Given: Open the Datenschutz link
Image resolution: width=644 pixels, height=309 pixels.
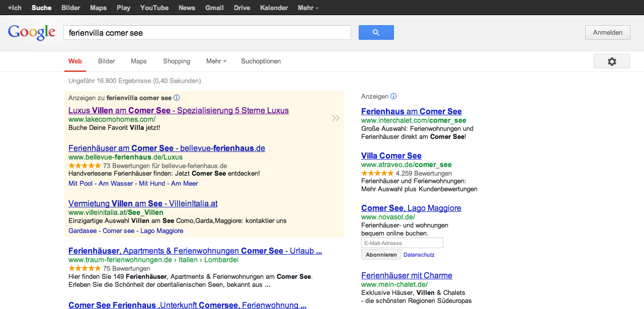Looking at the screenshot, I should (419, 255).
